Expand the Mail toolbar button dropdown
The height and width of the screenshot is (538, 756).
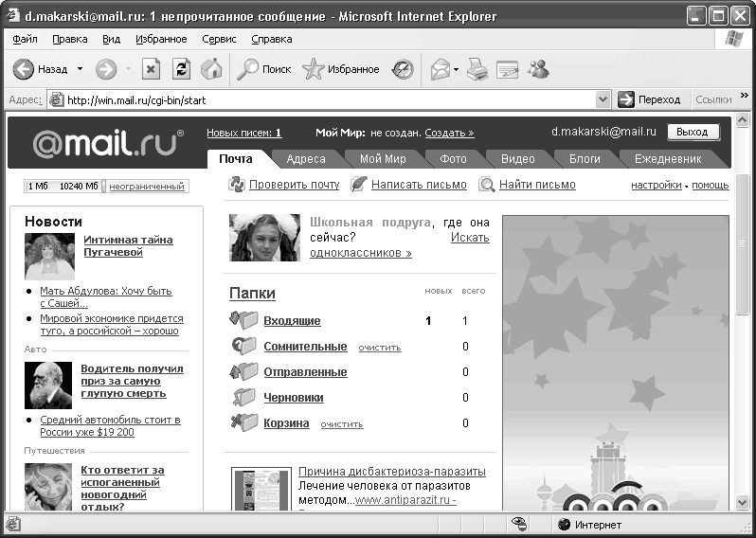[456, 69]
